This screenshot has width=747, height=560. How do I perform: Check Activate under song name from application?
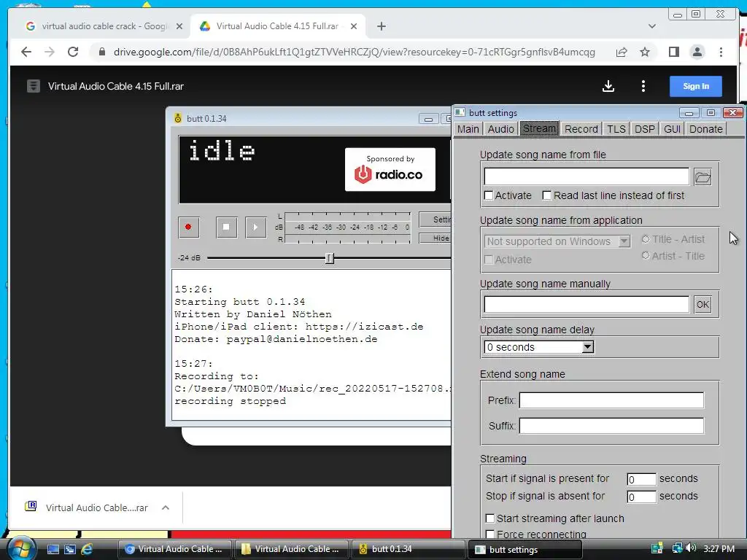coord(488,260)
